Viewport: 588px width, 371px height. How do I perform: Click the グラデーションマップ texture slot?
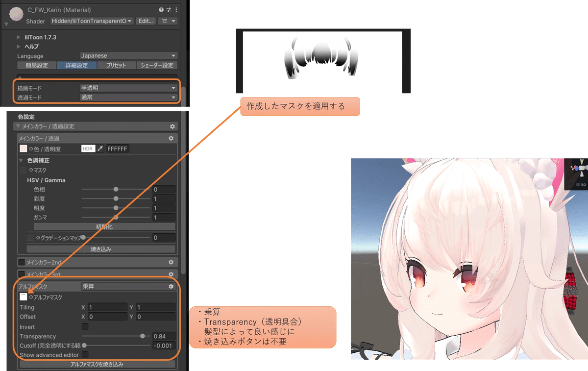(31, 238)
